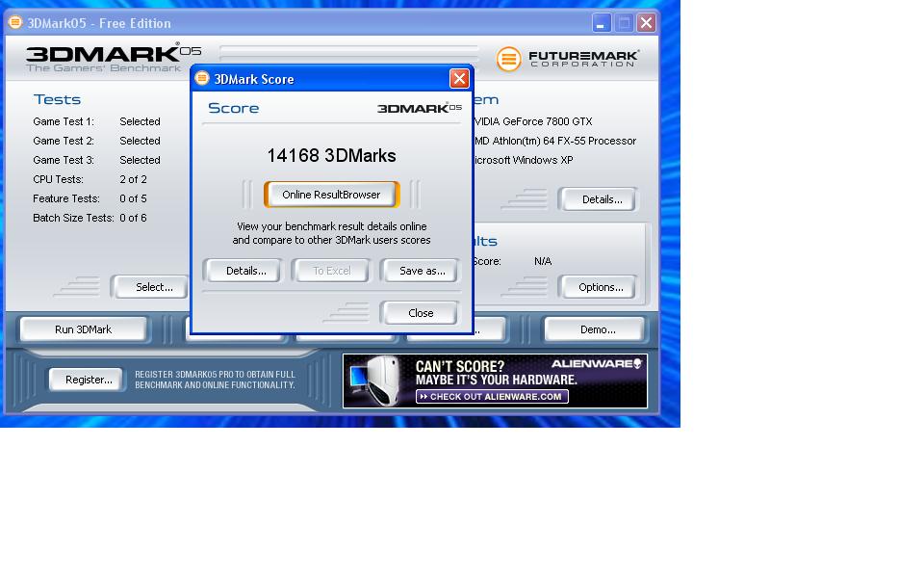Viewport: 924px width, 578px height.
Task: Click the 3DMARK05 main window logo
Action: 114,57
